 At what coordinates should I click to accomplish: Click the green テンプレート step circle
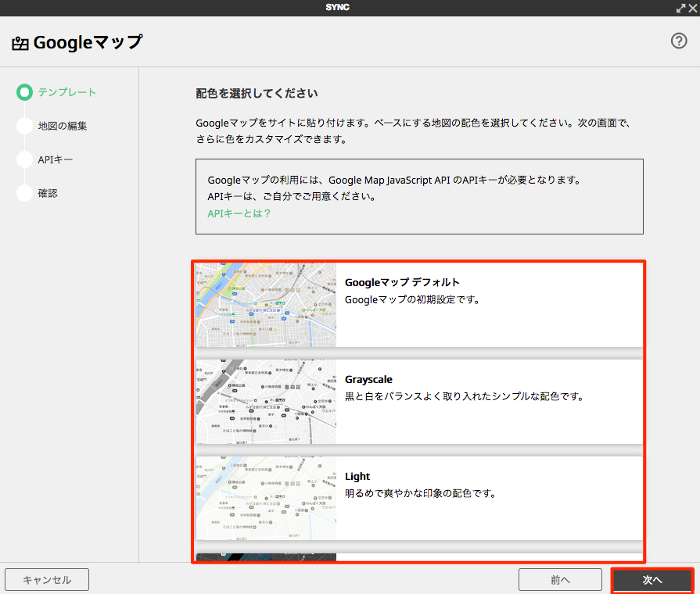point(24,92)
